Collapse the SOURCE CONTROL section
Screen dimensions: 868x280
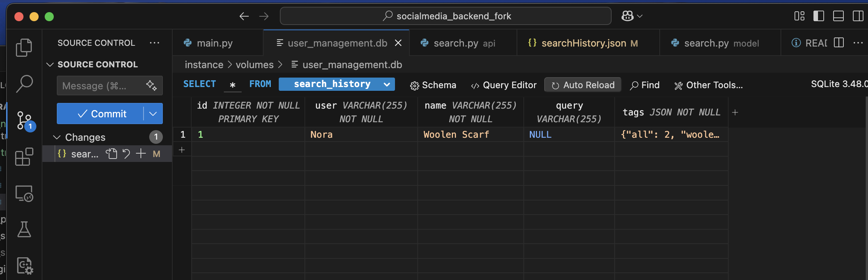click(x=50, y=64)
